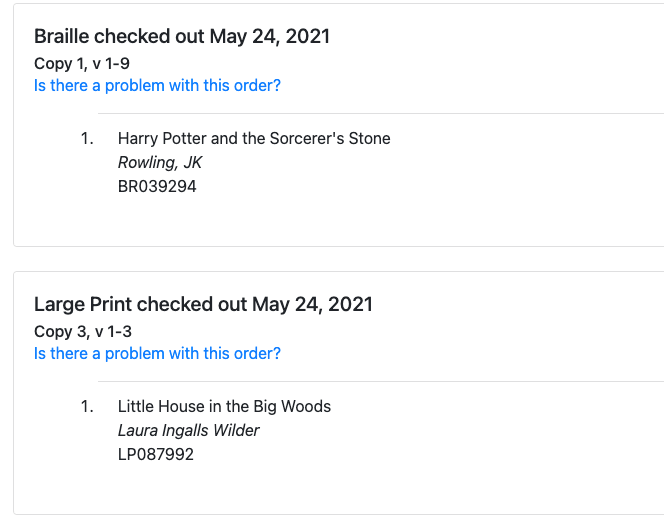
Task: Click the word Stone in the Harry Potter title
Action: 369,139
